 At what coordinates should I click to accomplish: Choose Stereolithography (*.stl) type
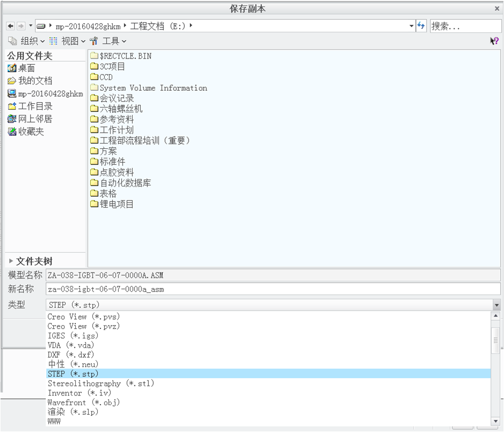(269, 383)
